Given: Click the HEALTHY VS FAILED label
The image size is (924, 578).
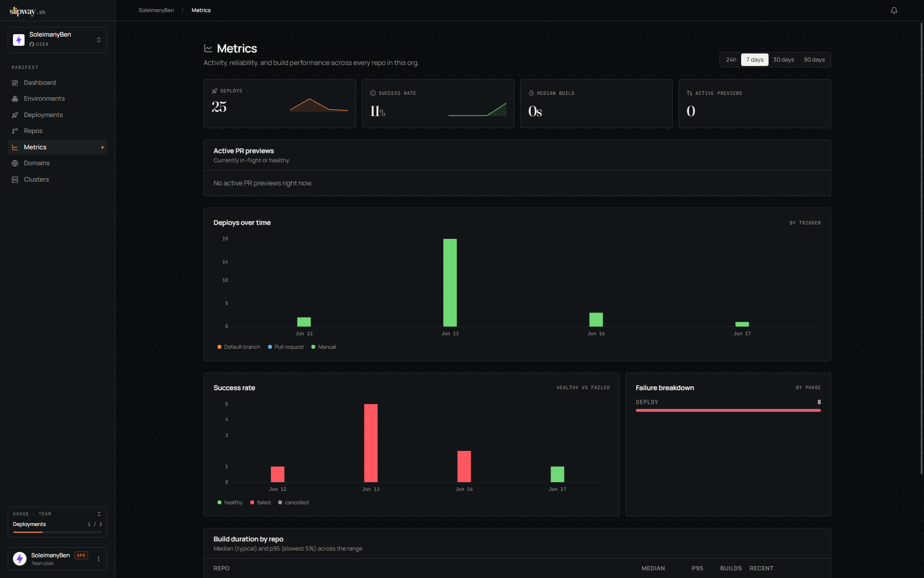Looking at the screenshot, I should pos(583,388).
